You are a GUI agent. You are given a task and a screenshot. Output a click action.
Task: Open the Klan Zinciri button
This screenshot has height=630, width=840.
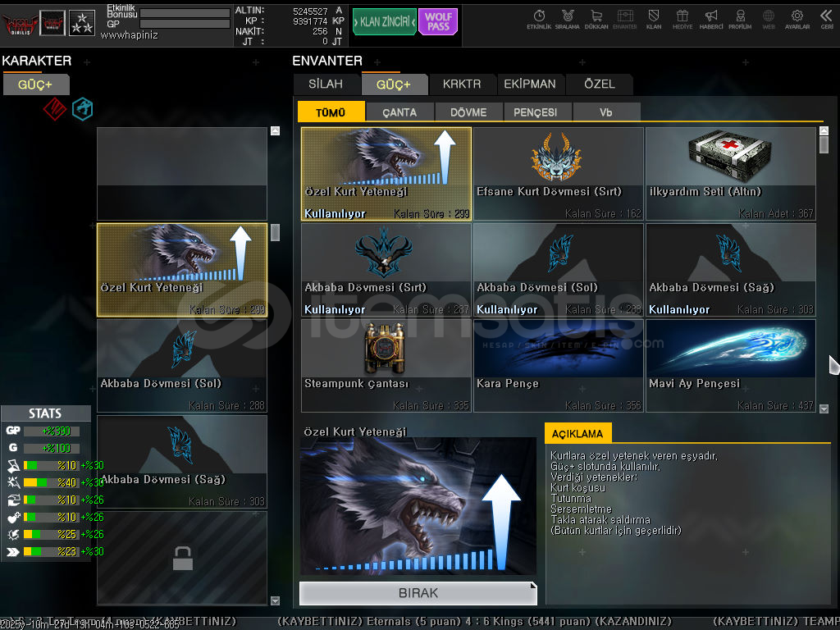click(x=384, y=21)
